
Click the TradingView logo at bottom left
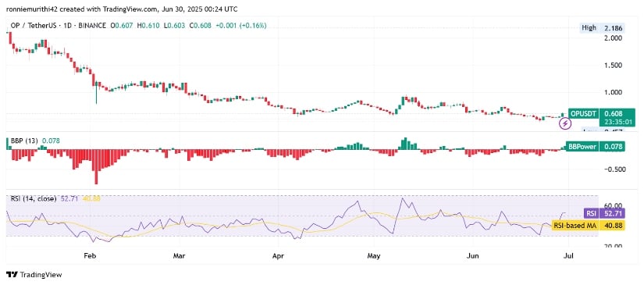point(34,275)
